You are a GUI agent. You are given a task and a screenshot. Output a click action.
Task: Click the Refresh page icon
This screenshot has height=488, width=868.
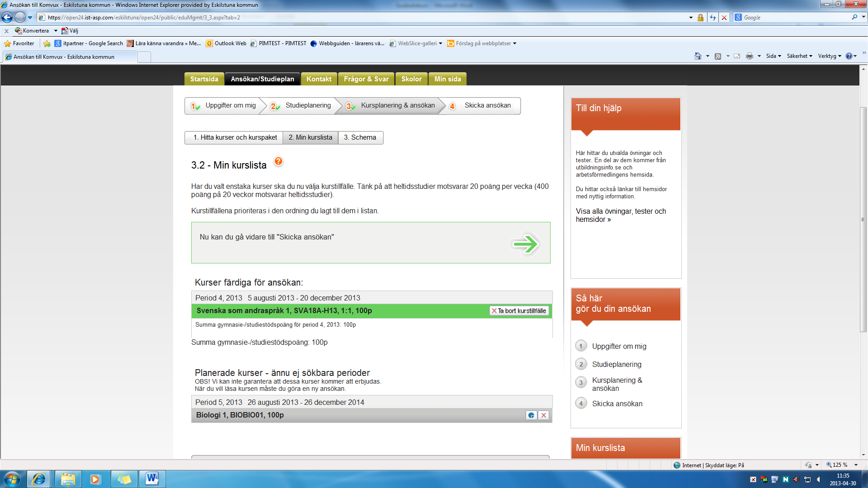(x=713, y=18)
